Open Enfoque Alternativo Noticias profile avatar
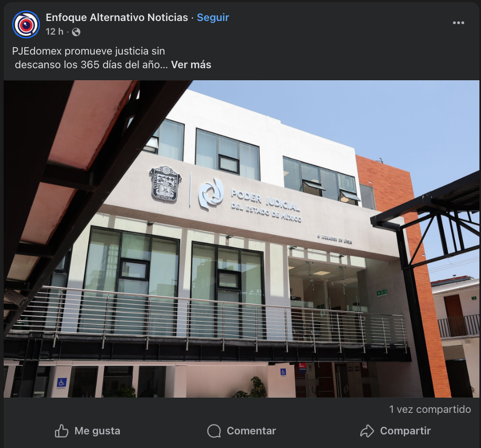The width and height of the screenshot is (481, 448). click(x=26, y=25)
